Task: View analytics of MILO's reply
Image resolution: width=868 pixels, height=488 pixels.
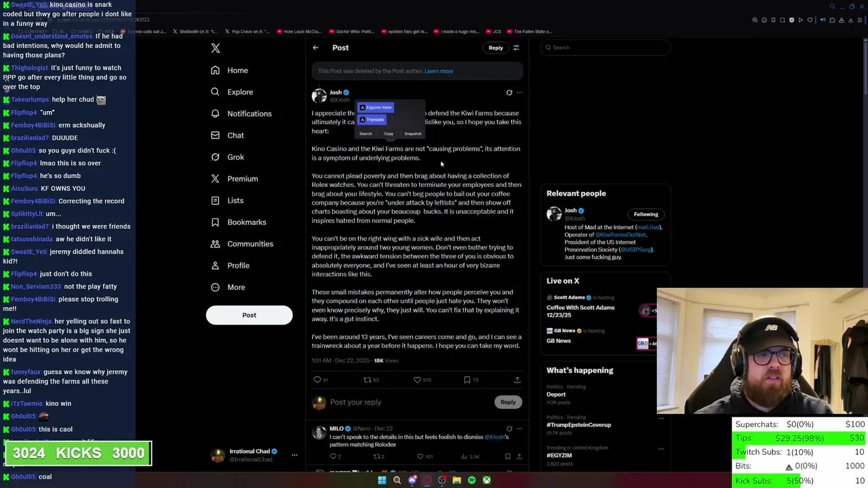Action: point(470,457)
